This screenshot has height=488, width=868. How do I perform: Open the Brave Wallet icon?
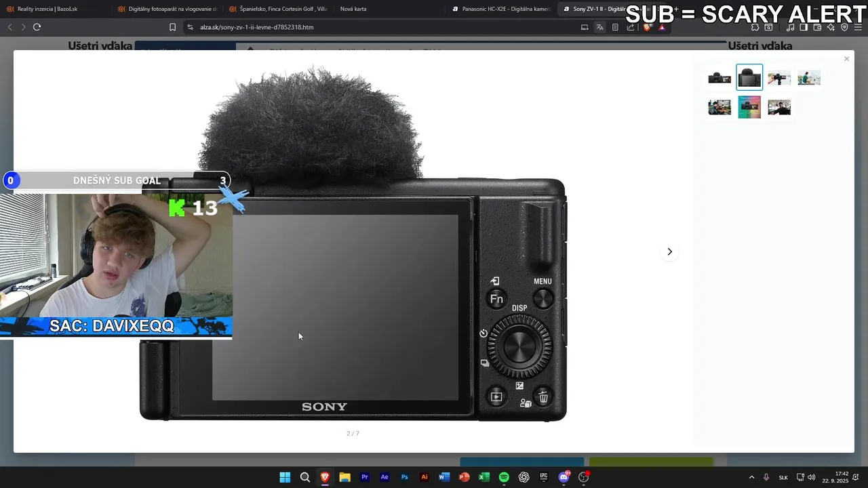click(x=817, y=27)
